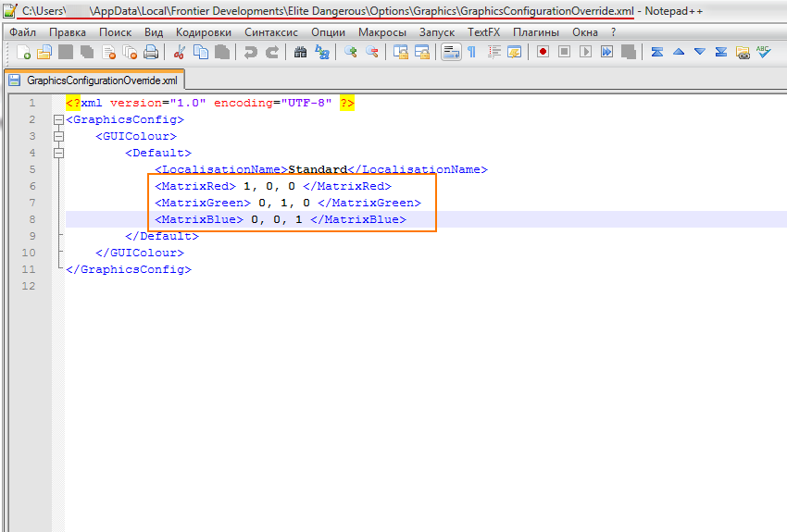This screenshot has width=787, height=532.
Task: Undo the last edit
Action: click(251, 52)
